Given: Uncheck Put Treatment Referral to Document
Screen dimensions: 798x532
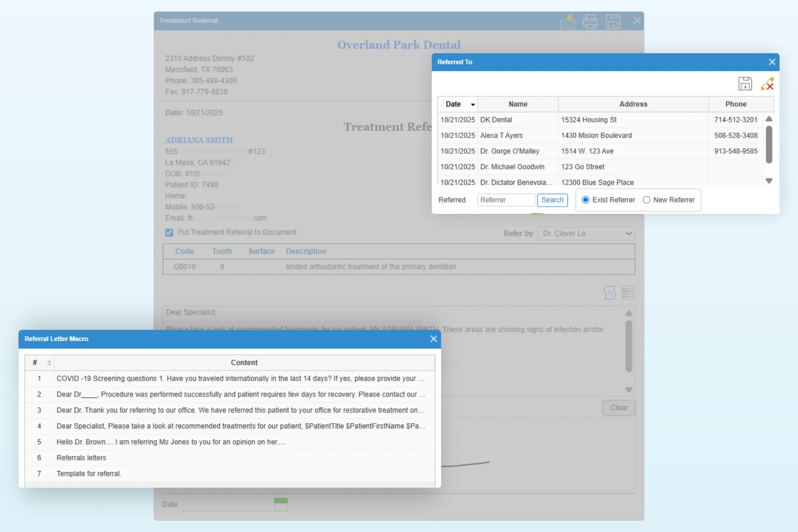Looking at the screenshot, I should coord(169,233).
